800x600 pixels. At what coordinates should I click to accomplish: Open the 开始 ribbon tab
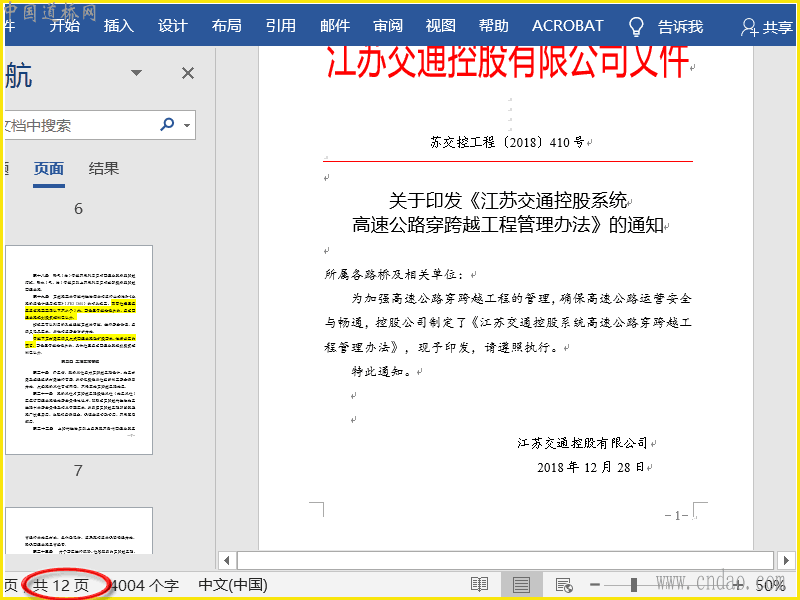click(x=65, y=26)
